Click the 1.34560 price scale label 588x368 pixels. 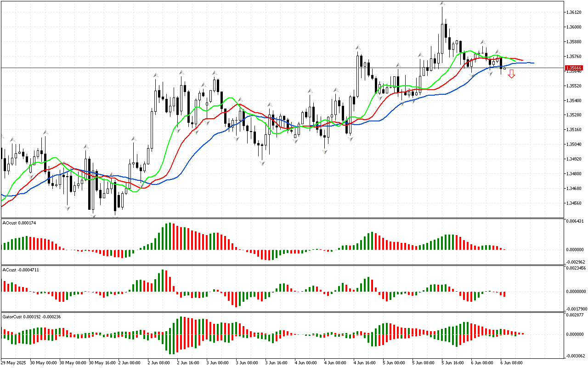click(575, 203)
